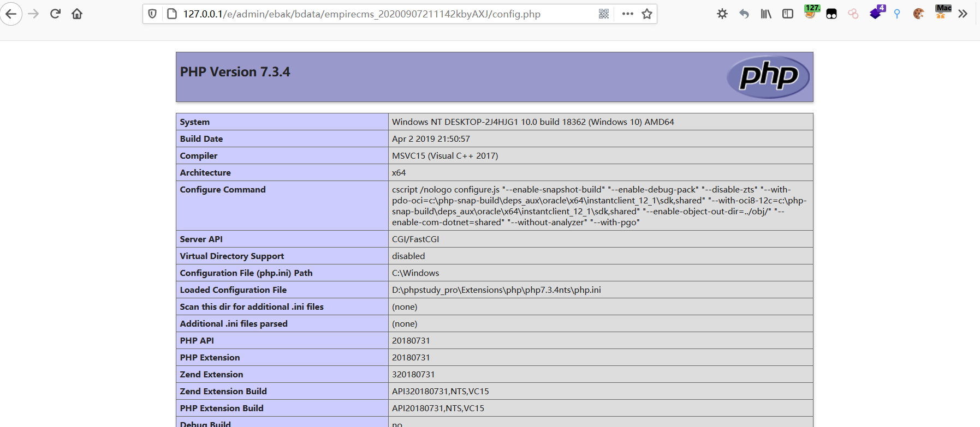Reload the current phpinfo page
This screenshot has height=427, width=980.
[x=55, y=14]
